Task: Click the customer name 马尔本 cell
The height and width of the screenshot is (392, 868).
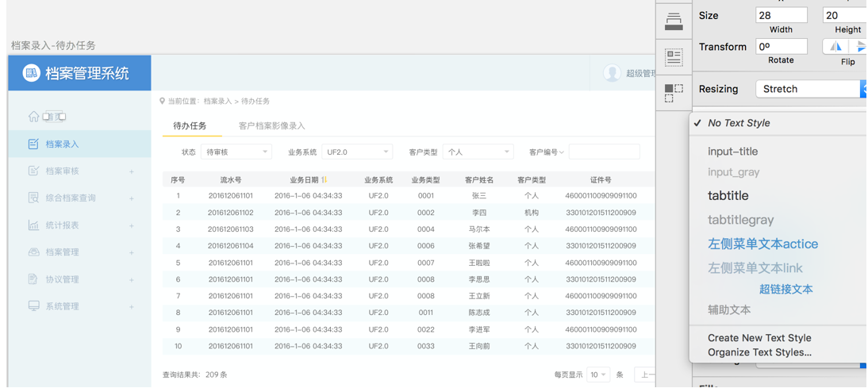Action: (479, 229)
